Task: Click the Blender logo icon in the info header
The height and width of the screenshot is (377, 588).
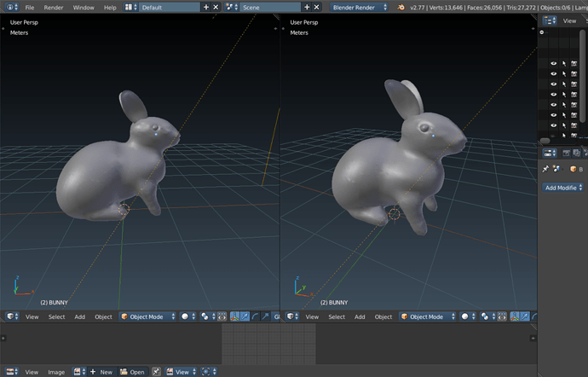Action: coord(401,7)
